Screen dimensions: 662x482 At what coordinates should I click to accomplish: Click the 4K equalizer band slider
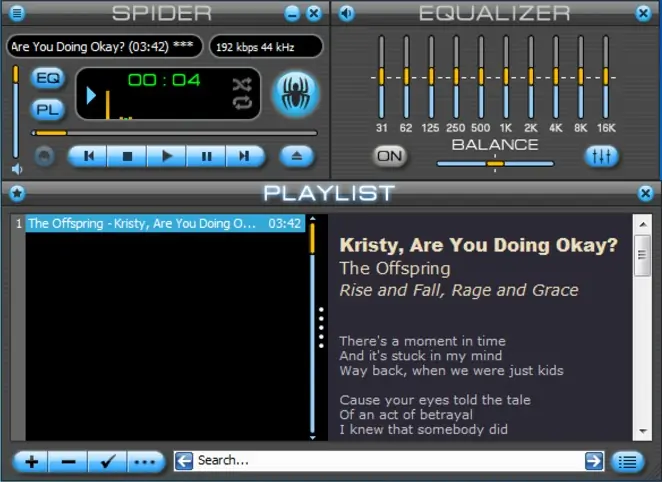pyautogui.click(x=556, y=77)
